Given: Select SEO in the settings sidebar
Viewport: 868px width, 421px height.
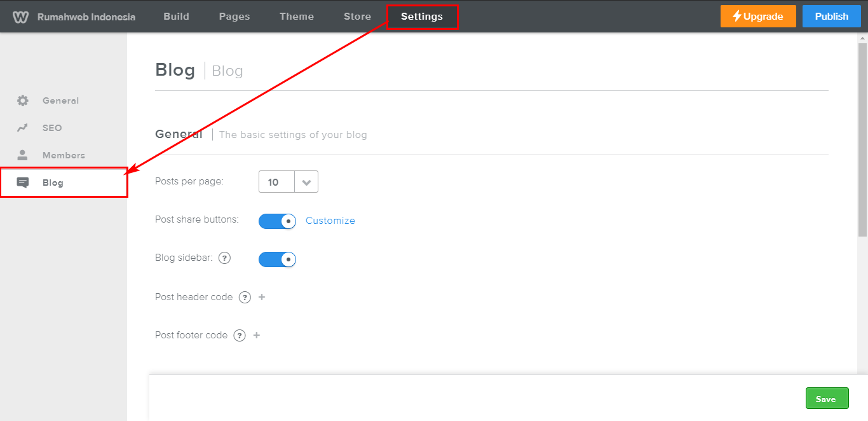Looking at the screenshot, I should pyautogui.click(x=52, y=128).
